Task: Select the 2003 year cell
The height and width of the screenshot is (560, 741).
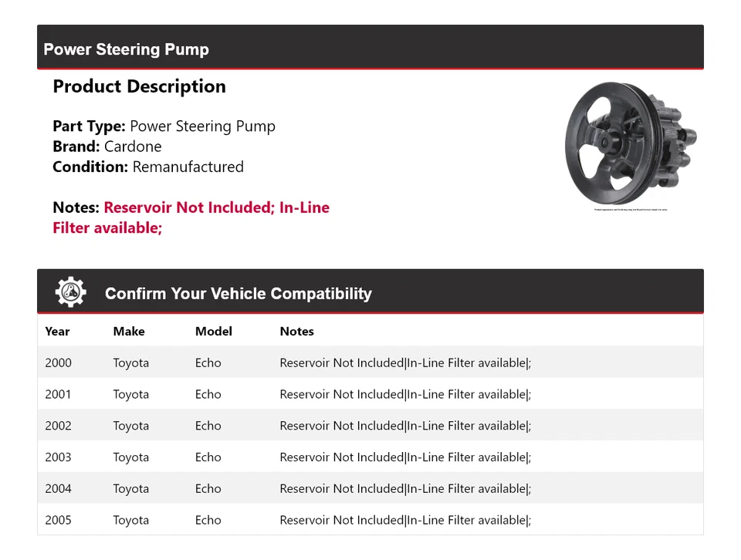Action: 58,457
